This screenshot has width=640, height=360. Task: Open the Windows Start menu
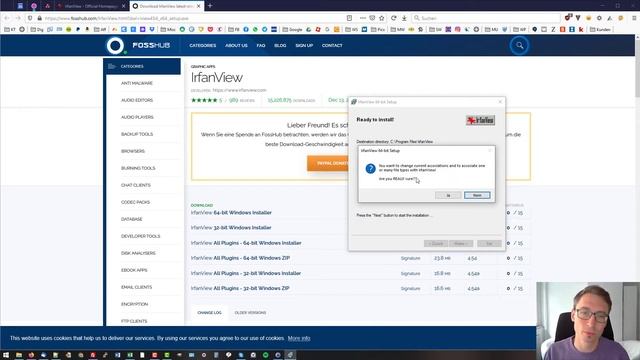click(6, 355)
